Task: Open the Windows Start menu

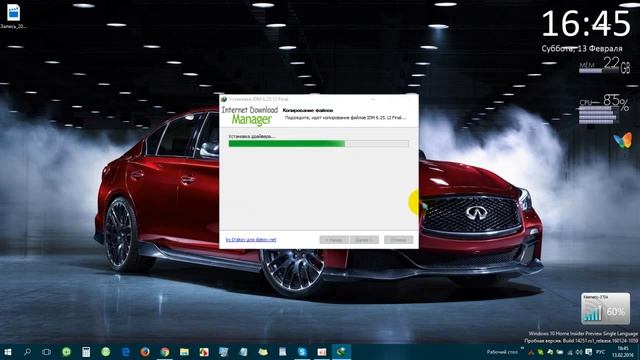Action: point(7,352)
